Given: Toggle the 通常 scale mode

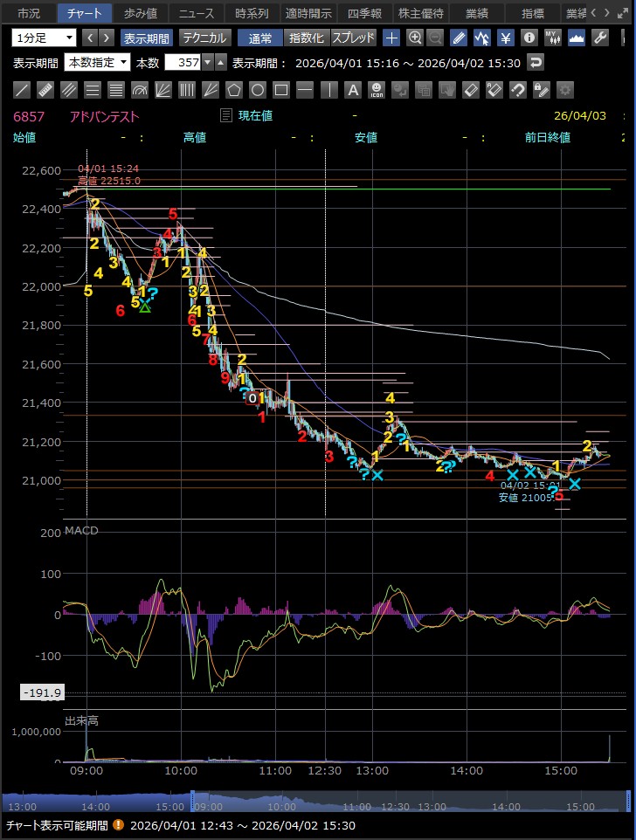Looking at the screenshot, I should coord(260,38).
